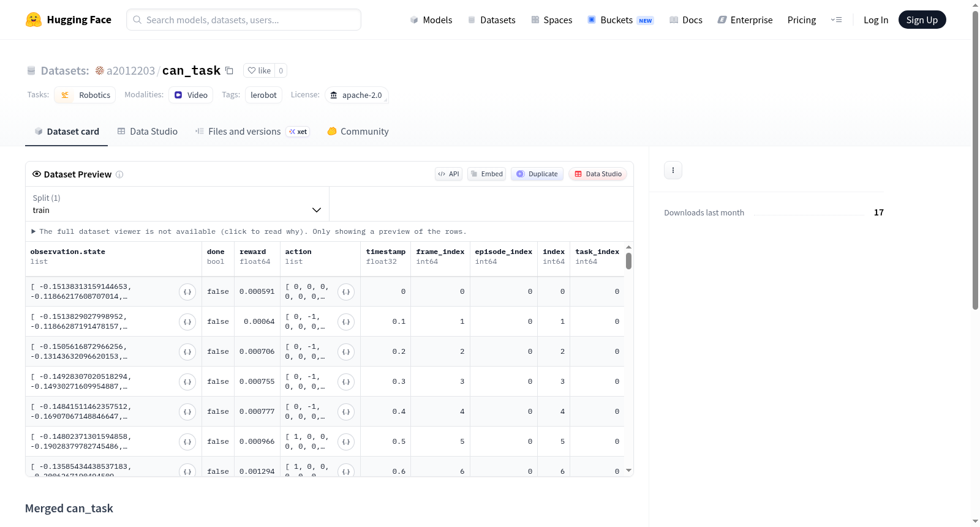Expand JSON for observation.state row with timestamp 0
This screenshot has height=527, width=980.
187,292
